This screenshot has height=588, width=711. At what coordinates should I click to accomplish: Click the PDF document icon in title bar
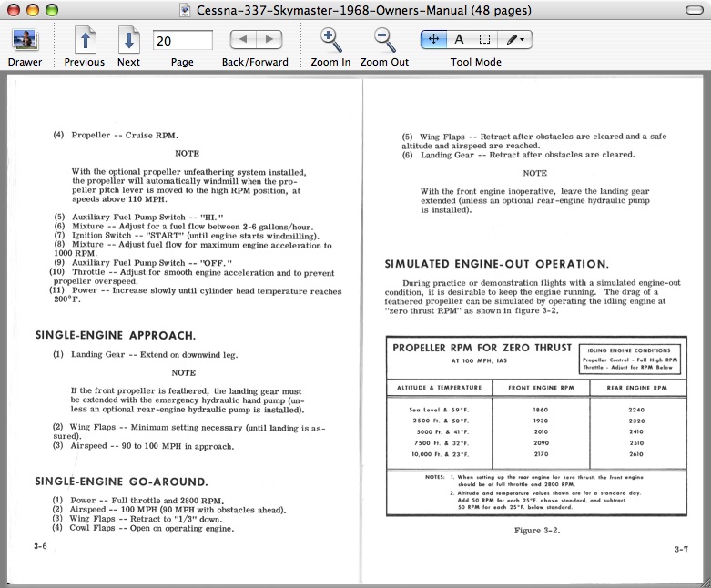click(x=186, y=11)
